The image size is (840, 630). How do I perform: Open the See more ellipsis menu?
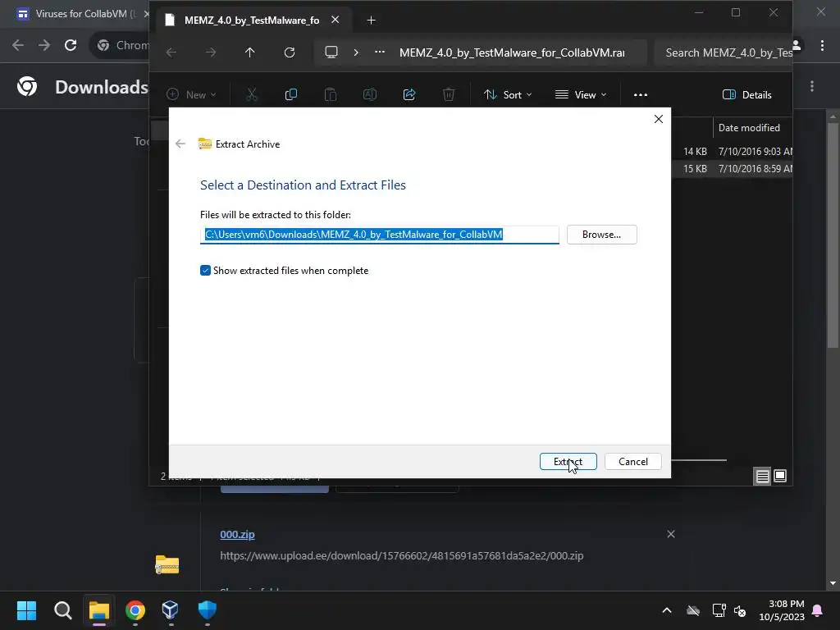[x=641, y=95]
